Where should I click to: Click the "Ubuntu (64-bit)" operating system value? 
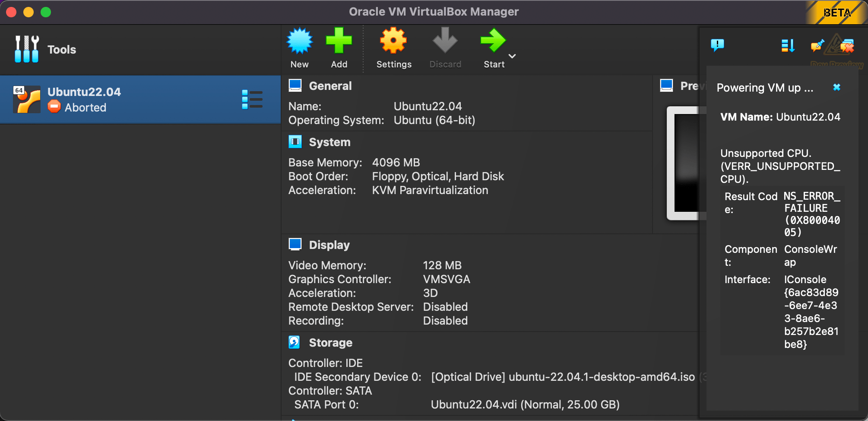[434, 120]
